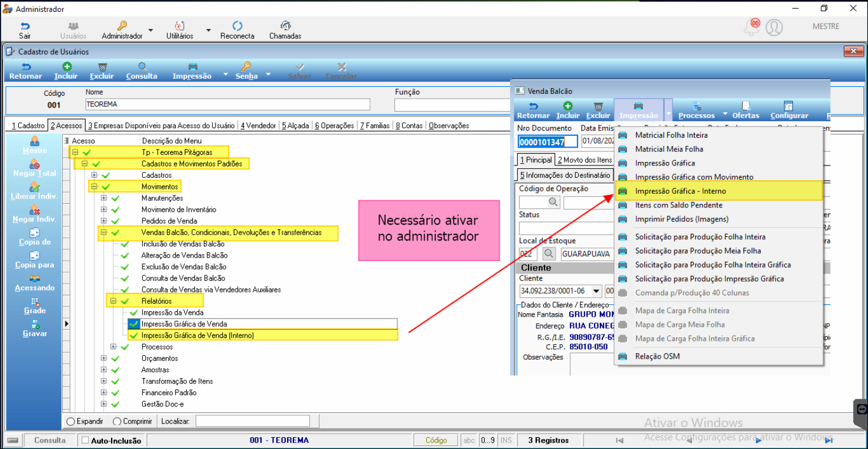Select the Comprimir radio button

pos(117,421)
